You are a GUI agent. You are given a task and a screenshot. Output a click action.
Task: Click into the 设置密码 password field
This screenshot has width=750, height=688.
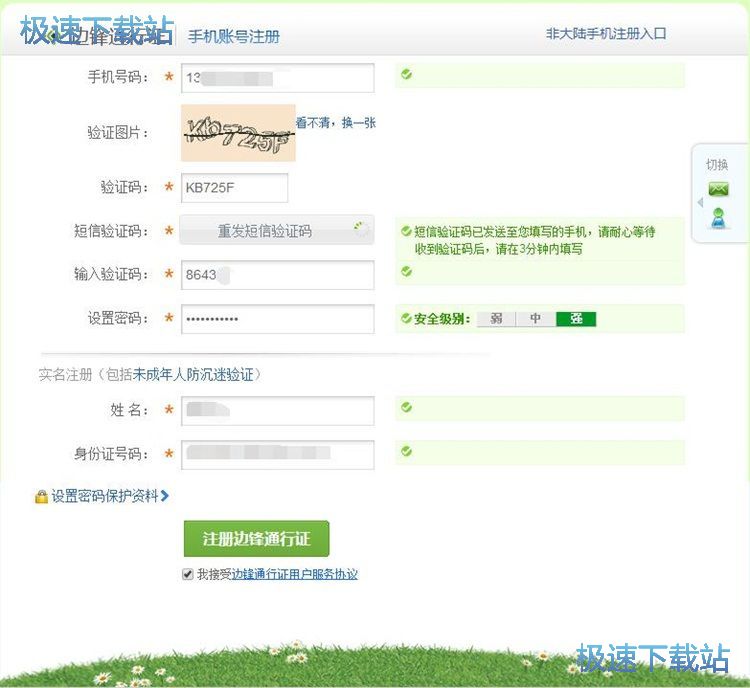277,319
